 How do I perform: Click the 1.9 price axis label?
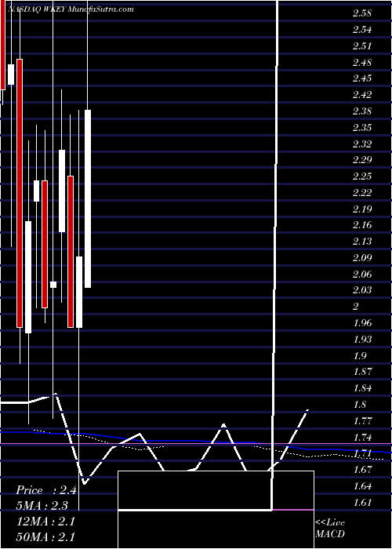click(360, 355)
